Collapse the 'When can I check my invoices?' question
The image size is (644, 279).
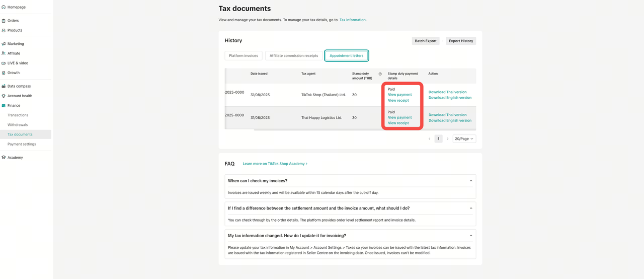(x=471, y=181)
